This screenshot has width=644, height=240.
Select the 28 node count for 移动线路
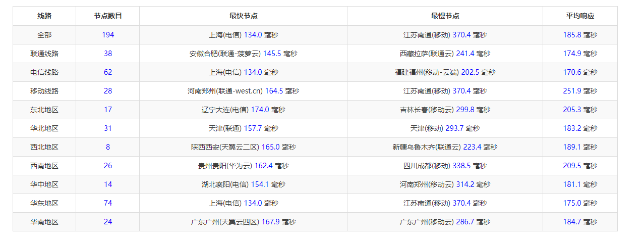pyautogui.click(x=107, y=91)
